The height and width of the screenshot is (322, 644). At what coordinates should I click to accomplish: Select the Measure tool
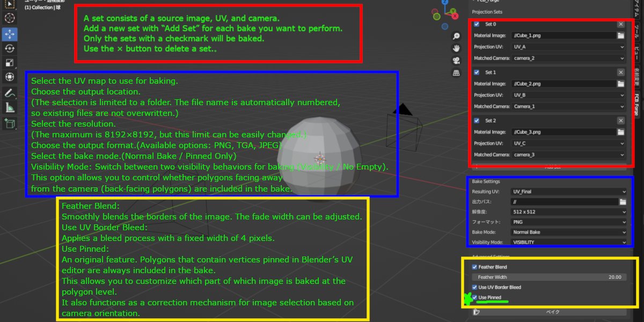coord(10,107)
